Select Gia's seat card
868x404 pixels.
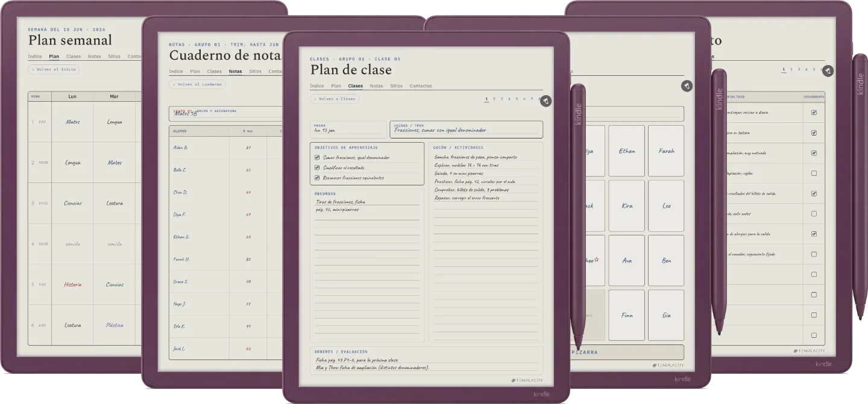tap(666, 315)
